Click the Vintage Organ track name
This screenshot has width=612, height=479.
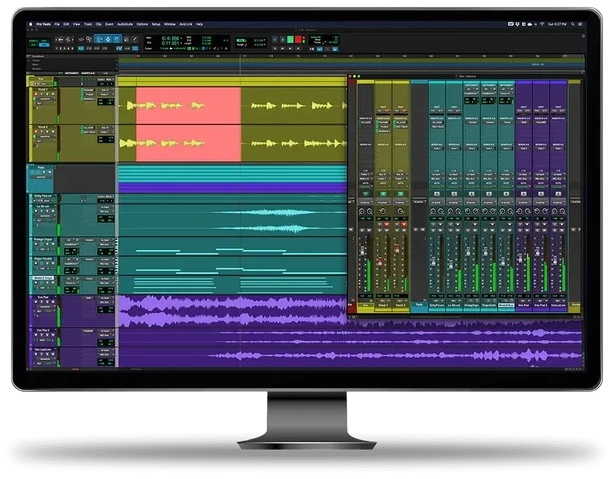click(43, 239)
